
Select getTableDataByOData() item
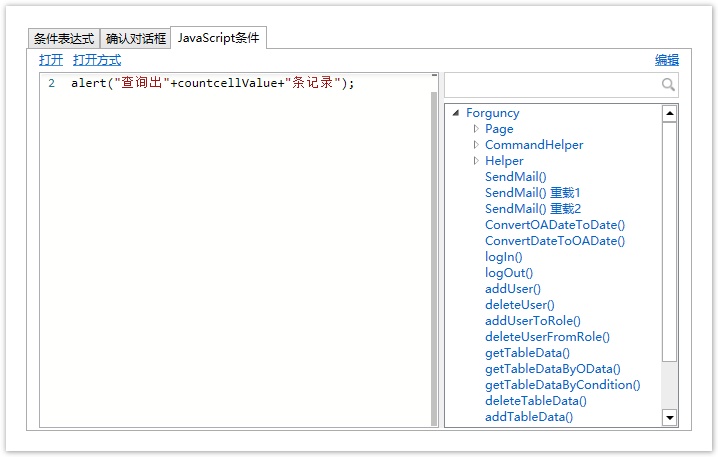tap(552, 369)
